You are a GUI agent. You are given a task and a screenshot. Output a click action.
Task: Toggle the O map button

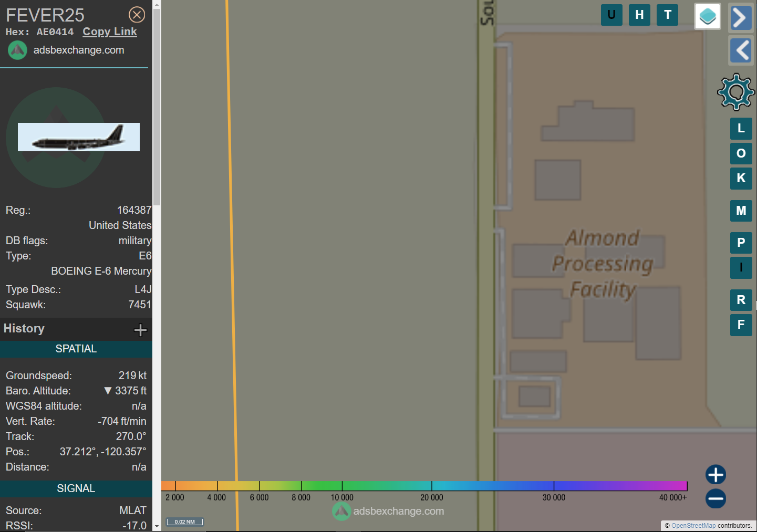coord(741,153)
